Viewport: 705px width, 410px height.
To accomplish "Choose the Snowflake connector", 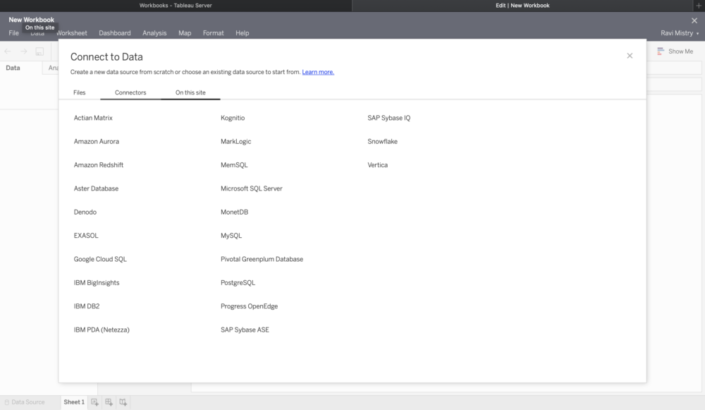I will (383, 142).
